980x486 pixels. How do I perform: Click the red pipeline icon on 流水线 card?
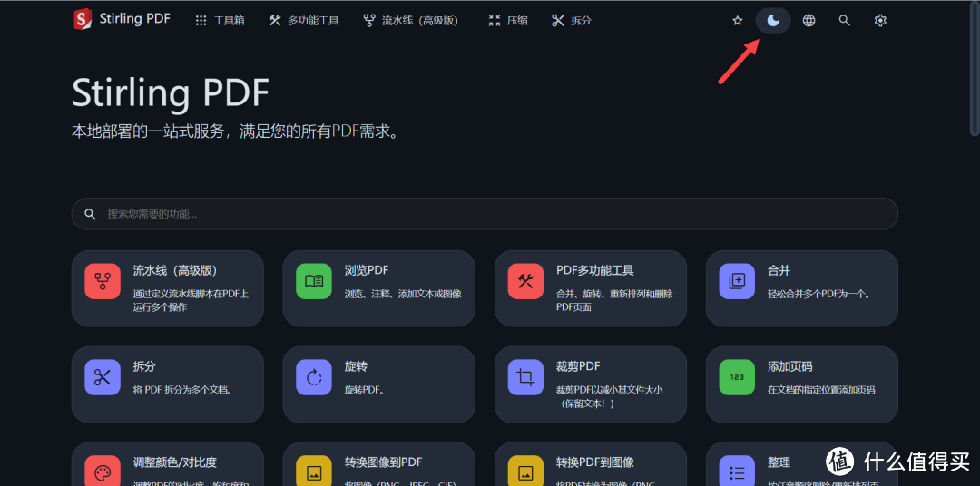point(103,281)
